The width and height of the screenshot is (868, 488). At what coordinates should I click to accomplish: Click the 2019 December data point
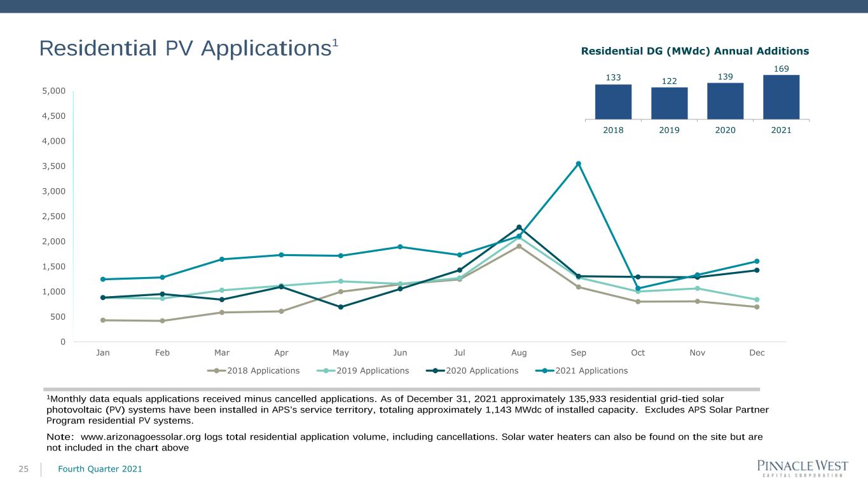[757, 299]
